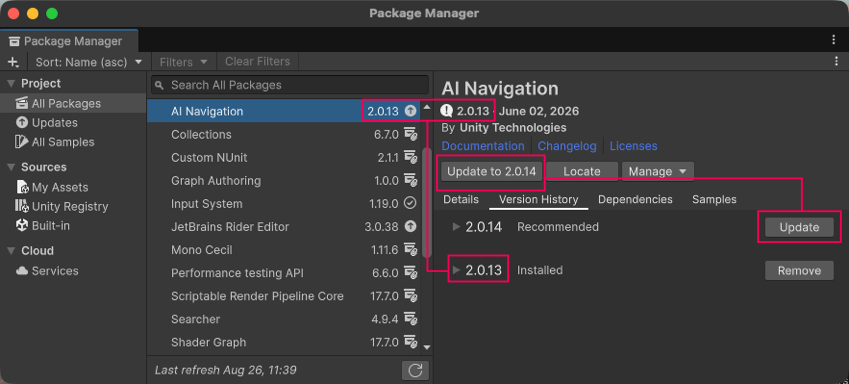Image resolution: width=849 pixels, height=384 pixels.
Task: Select All Packages in sidebar
Action: click(73, 103)
